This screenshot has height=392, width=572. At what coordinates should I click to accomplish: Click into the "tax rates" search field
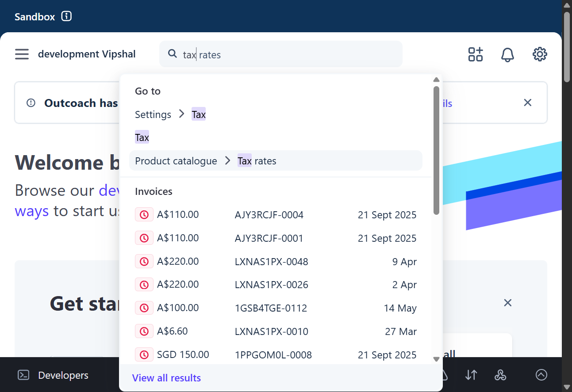[x=281, y=54]
